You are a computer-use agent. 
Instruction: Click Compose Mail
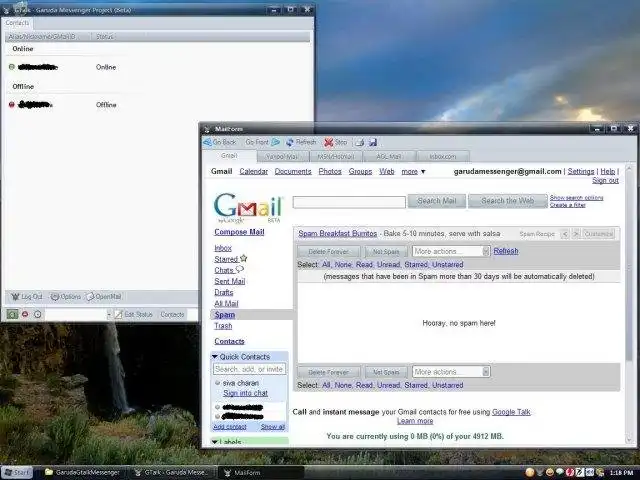click(x=239, y=232)
